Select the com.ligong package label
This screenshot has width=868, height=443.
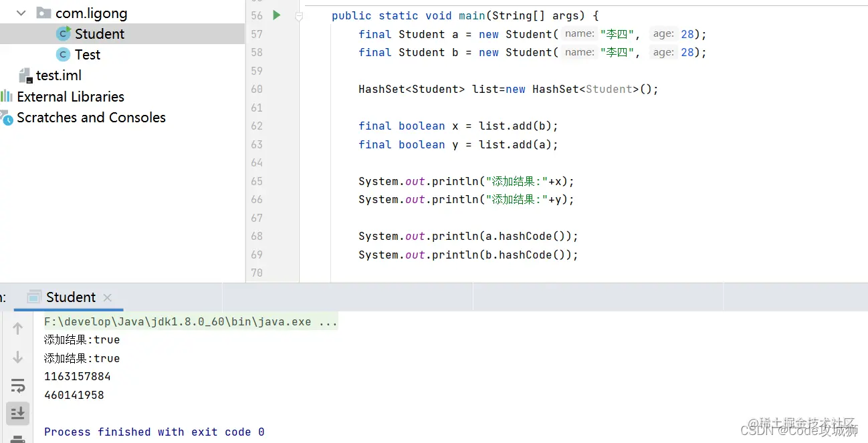pyautogui.click(x=91, y=13)
